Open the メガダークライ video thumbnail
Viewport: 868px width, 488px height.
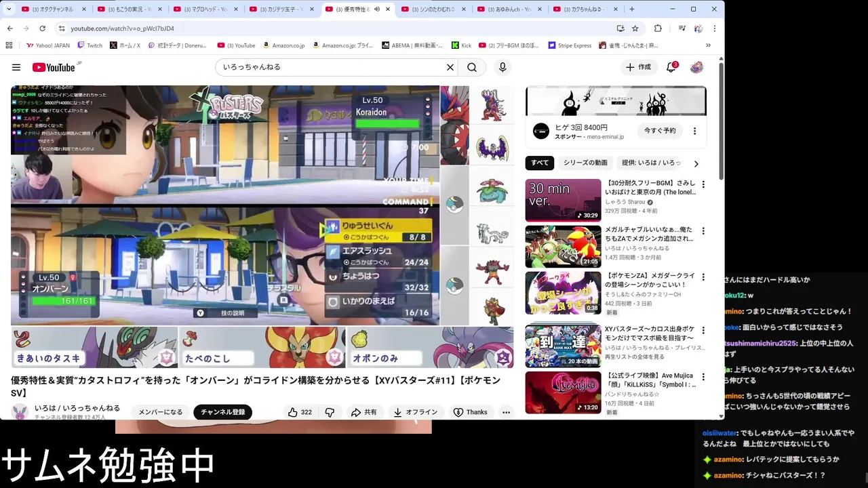tap(563, 293)
